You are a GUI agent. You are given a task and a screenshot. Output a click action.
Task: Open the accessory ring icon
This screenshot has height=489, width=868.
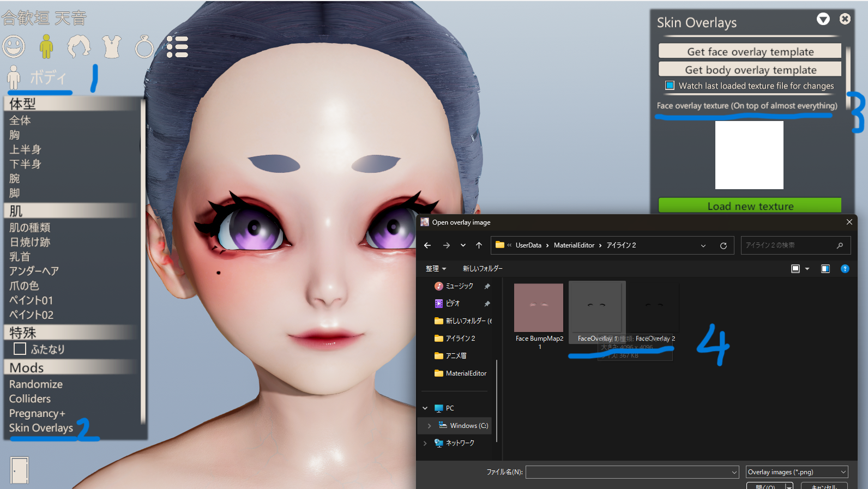(x=144, y=47)
